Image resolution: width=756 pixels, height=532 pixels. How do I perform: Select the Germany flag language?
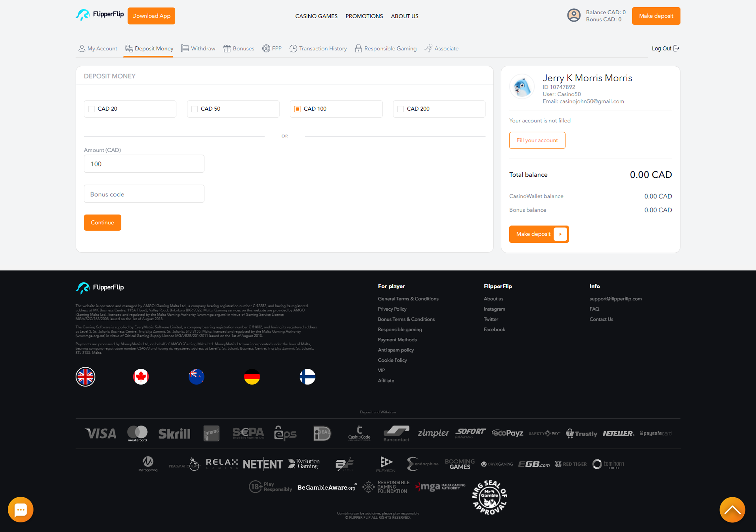click(252, 377)
